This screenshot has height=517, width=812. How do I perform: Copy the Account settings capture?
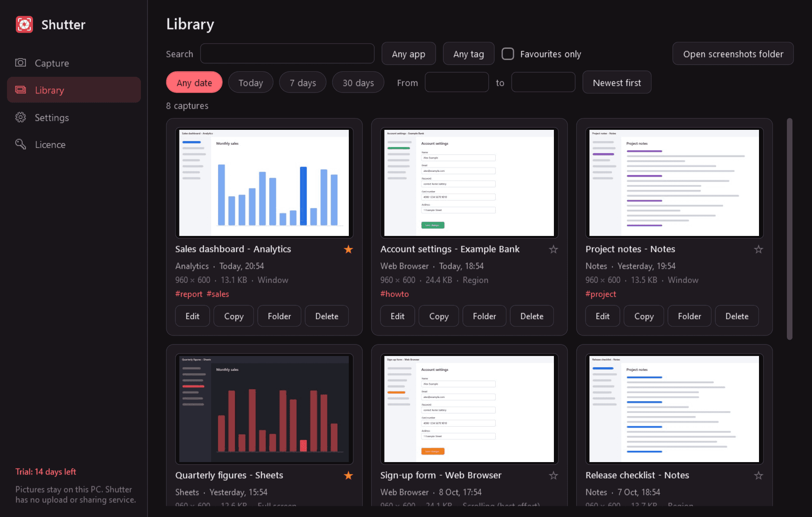[x=439, y=316]
